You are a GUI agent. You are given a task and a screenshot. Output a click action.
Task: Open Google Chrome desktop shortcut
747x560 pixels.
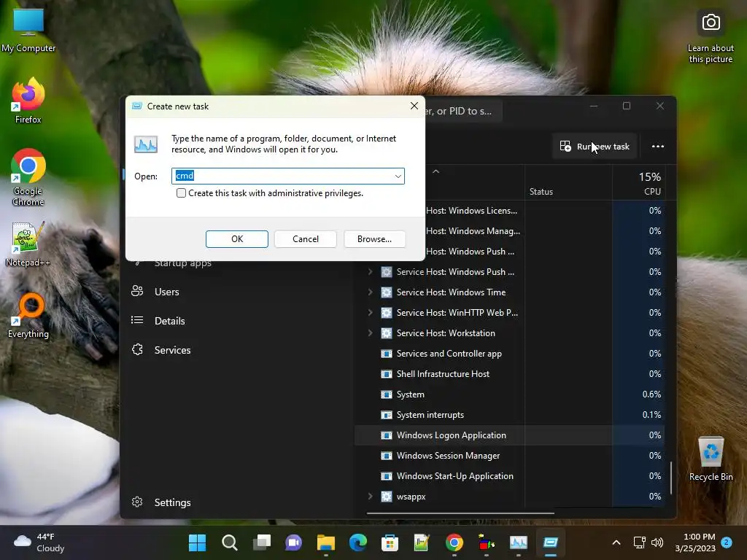pyautogui.click(x=28, y=177)
